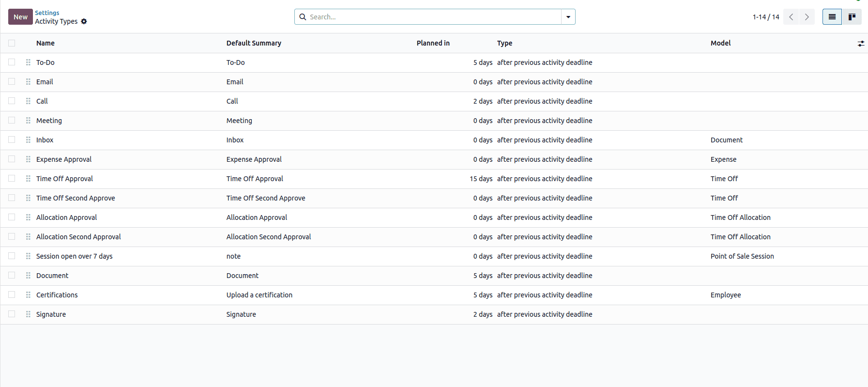Click the search magnifier icon
Image resolution: width=868 pixels, height=387 pixels.
(303, 17)
